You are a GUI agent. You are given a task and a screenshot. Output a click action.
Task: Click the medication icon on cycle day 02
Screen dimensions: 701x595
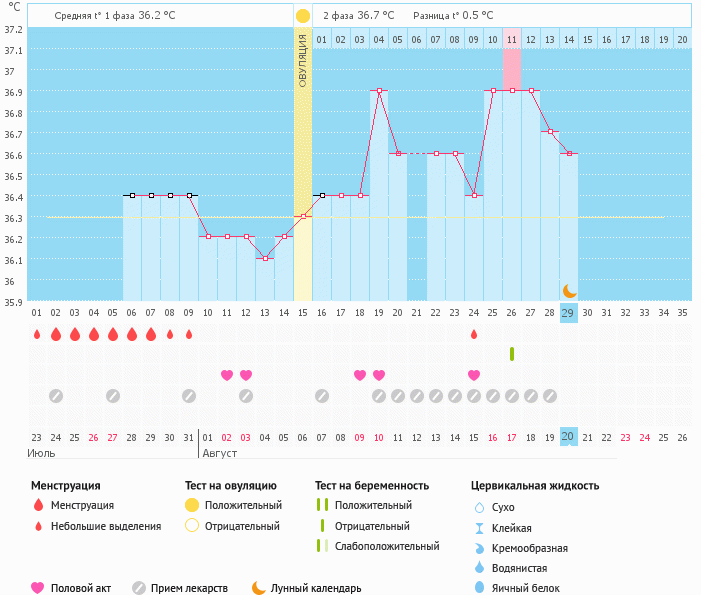(x=56, y=395)
